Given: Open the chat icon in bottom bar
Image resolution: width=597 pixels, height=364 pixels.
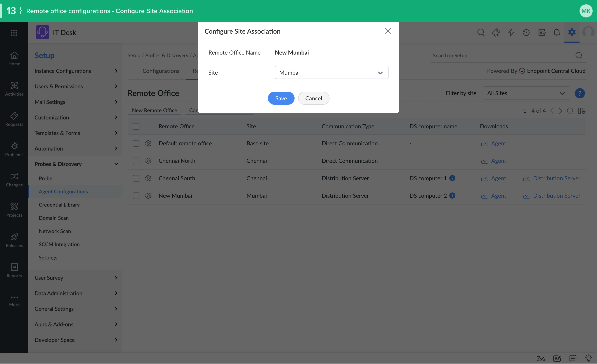Looking at the screenshot, I should tap(573, 358).
